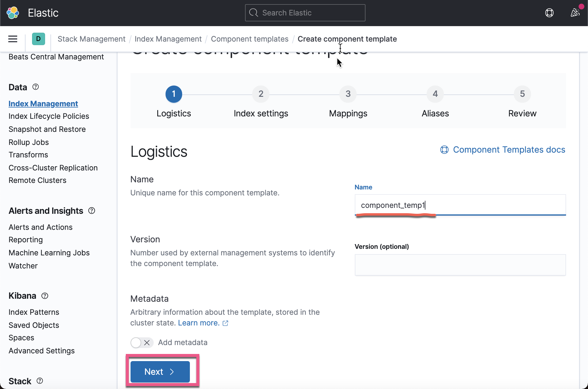Click the D space avatar icon
Viewport: 588px width, 389px height.
pos(38,39)
